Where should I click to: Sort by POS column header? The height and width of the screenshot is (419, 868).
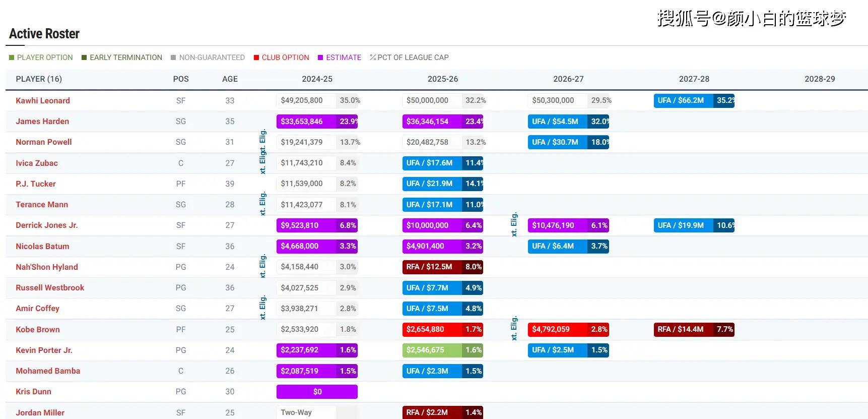tap(181, 79)
